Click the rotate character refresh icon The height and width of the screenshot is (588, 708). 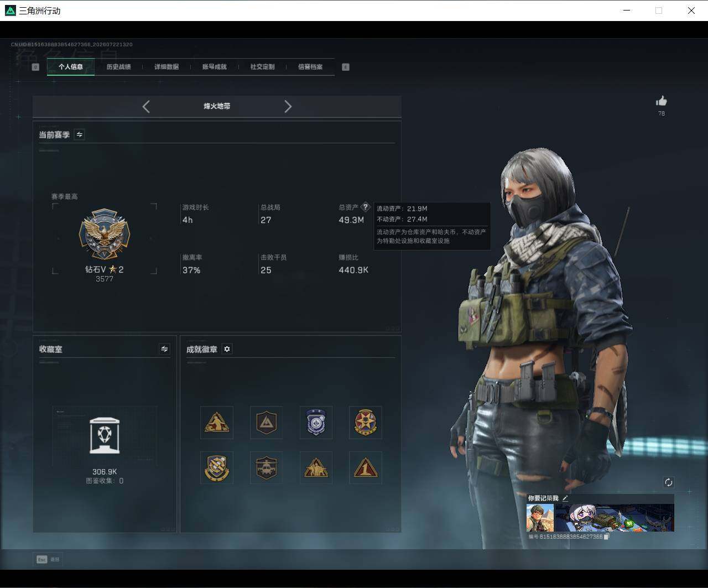click(668, 482)
